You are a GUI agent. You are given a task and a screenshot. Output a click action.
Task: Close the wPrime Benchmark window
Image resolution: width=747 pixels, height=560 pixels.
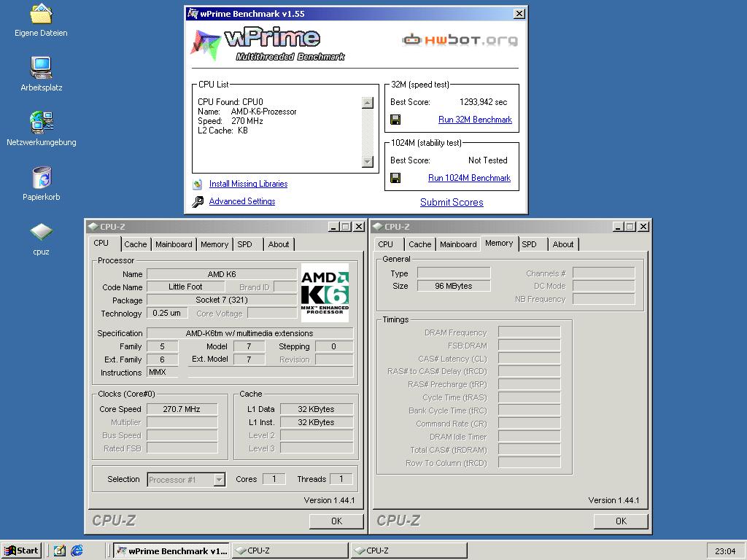tap(519, 14)
